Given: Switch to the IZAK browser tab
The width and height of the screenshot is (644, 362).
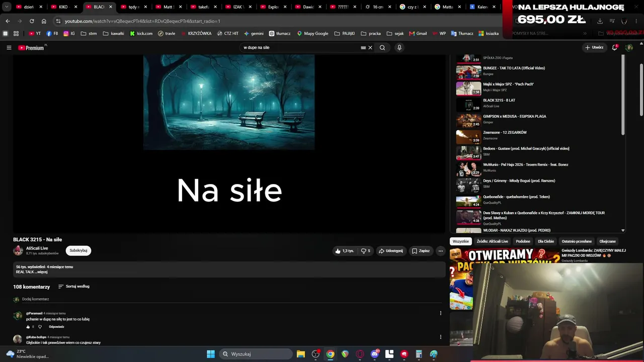Looking at the screenshot, I should tap(238, 7).
